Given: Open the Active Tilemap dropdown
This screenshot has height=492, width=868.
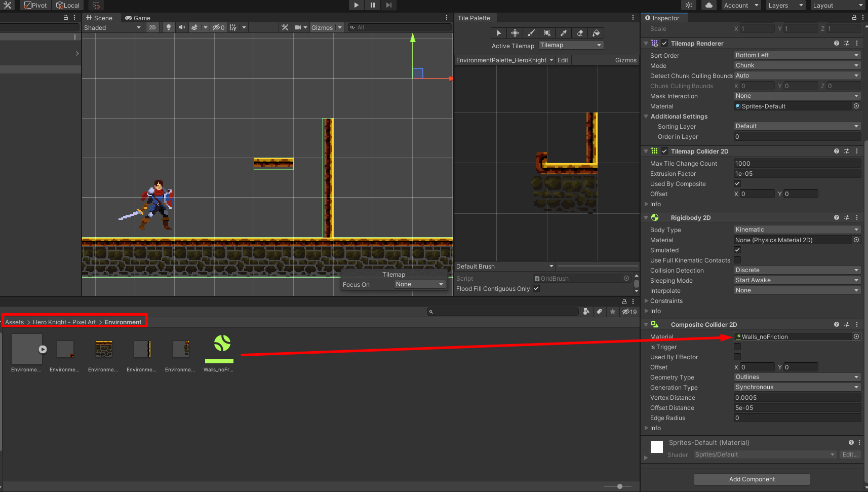Looking at the screenshot, I should point(571,45).
